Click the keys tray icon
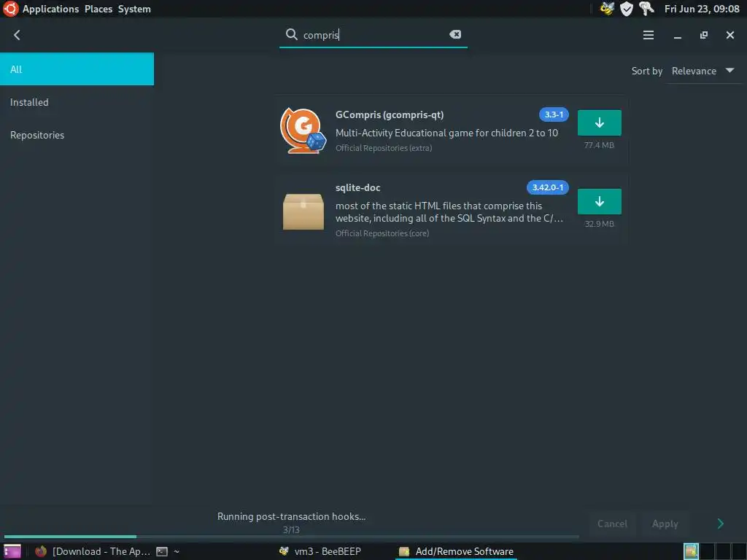The image size is (747, 560). pos(646,9)
